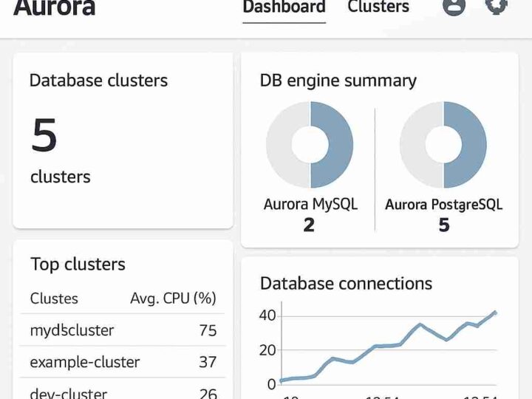Screen dimensions: 532x399
Task: Click the Aurora MySQL count of 2
Action: coord(309,225)
